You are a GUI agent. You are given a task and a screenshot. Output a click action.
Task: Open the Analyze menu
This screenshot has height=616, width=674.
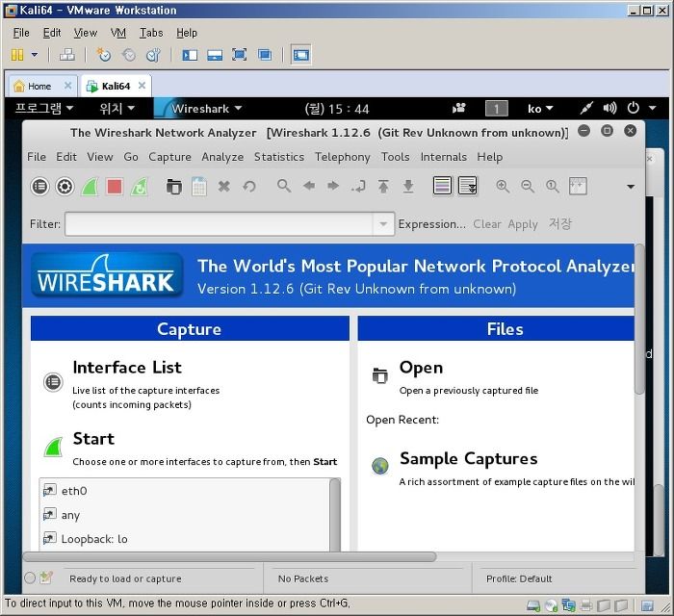222,157
